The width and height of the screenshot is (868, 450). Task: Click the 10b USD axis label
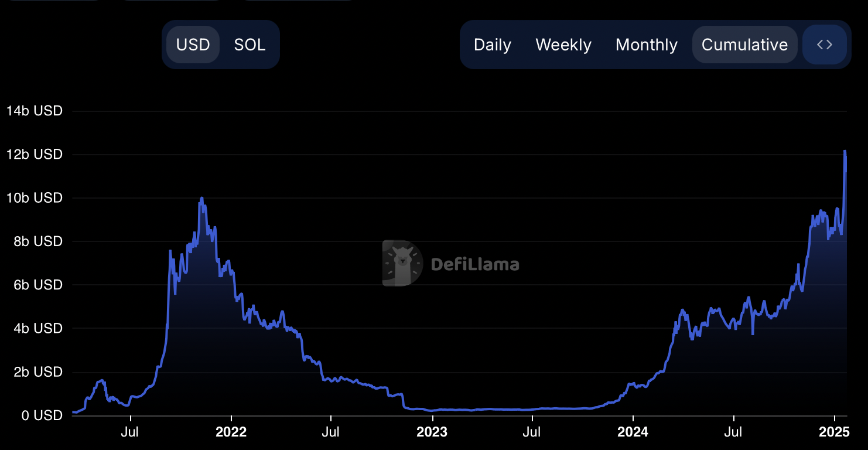34,198
